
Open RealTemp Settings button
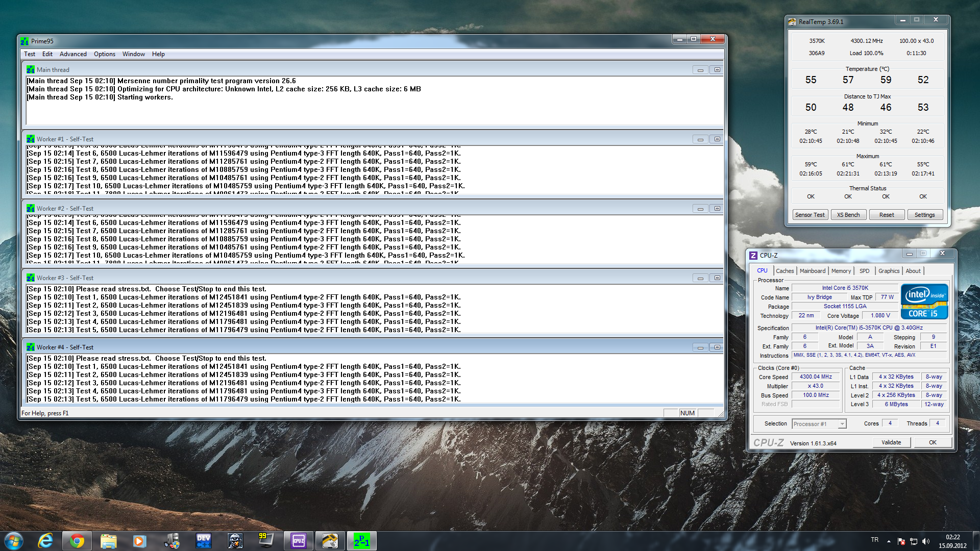point(925,215)
